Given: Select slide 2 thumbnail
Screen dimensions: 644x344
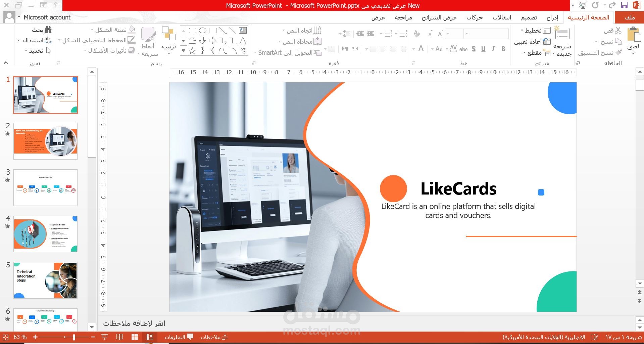Looking at the screenshot, I should pyautogui.click(x=45, y=141).
